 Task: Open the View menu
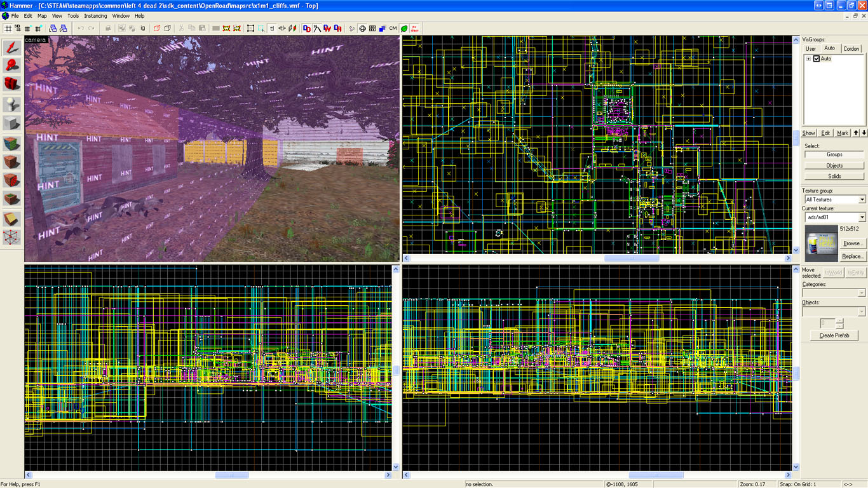click(57, 16)
